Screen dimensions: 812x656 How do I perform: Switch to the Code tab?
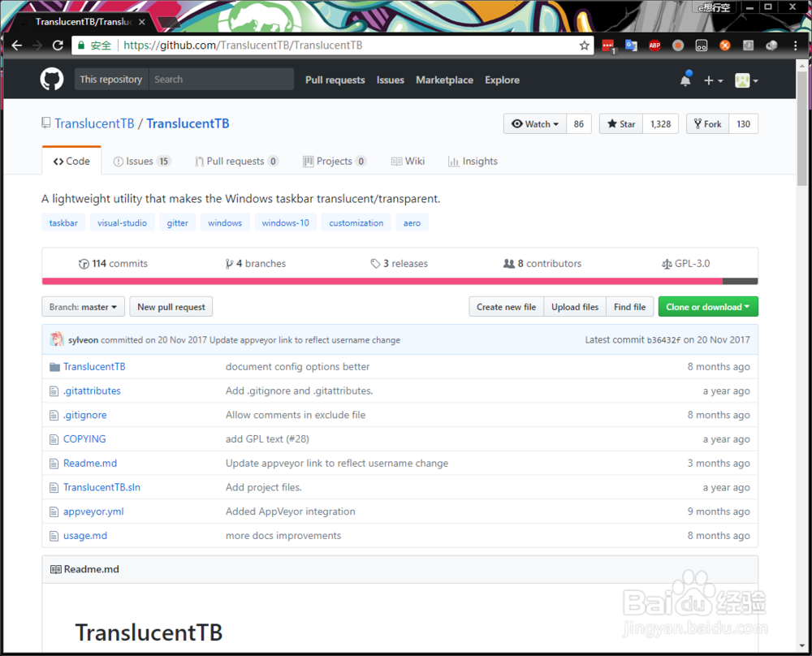71,161
